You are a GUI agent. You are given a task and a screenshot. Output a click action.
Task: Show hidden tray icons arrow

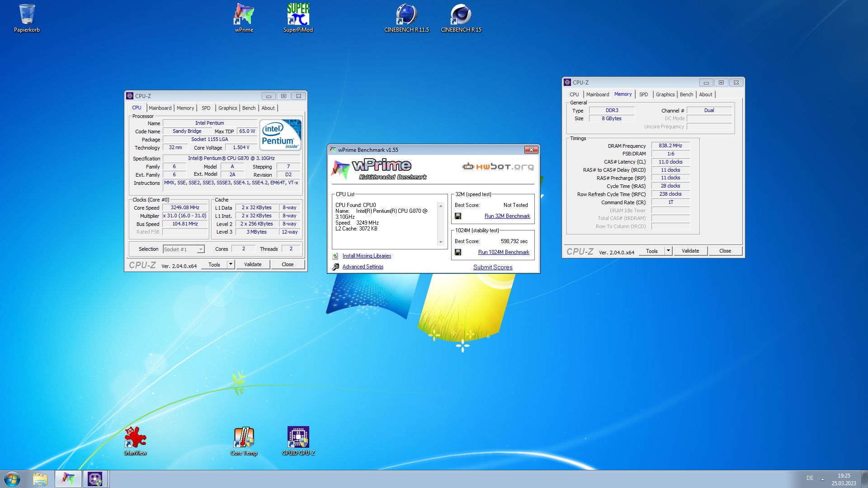[x=822, y=479]
